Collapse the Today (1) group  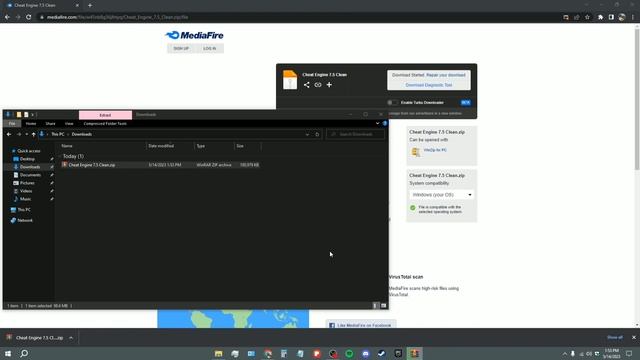pos(60,156)
